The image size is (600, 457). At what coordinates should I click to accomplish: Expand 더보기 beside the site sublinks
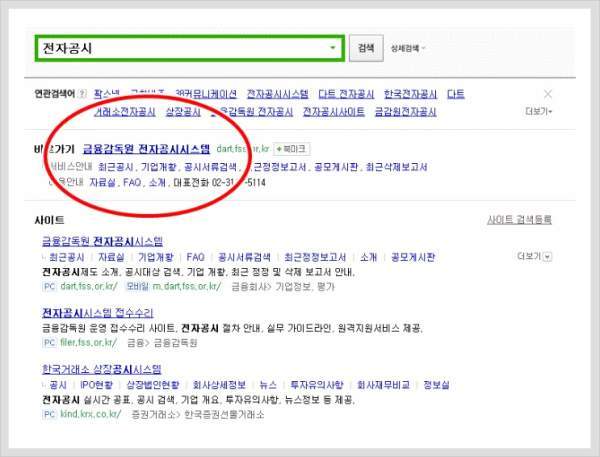(534, 256)
